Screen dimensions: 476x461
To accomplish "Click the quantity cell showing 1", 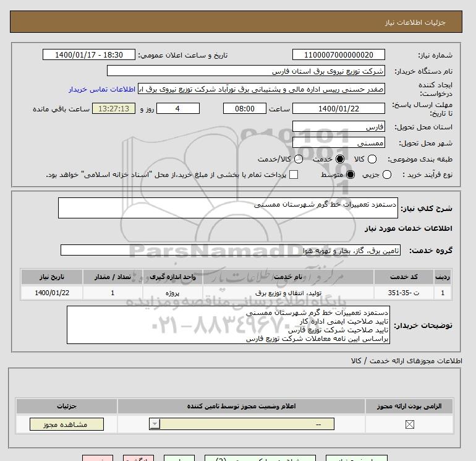I will (113, 293).
